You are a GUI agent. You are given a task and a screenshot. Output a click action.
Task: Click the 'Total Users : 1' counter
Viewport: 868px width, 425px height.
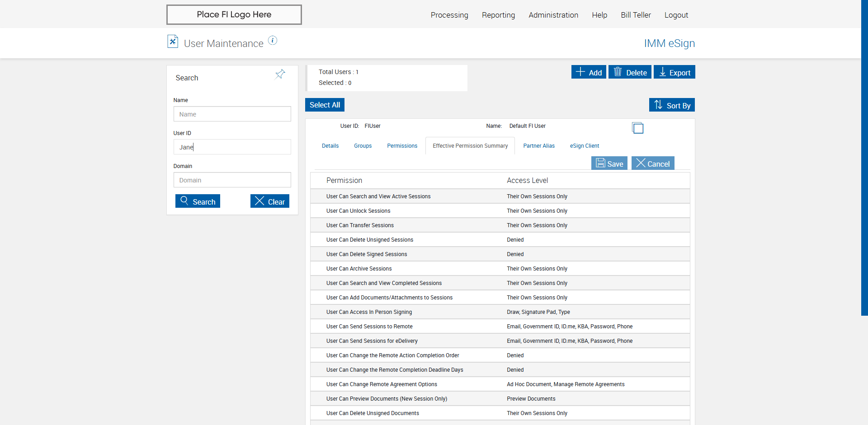coord(338,72)
